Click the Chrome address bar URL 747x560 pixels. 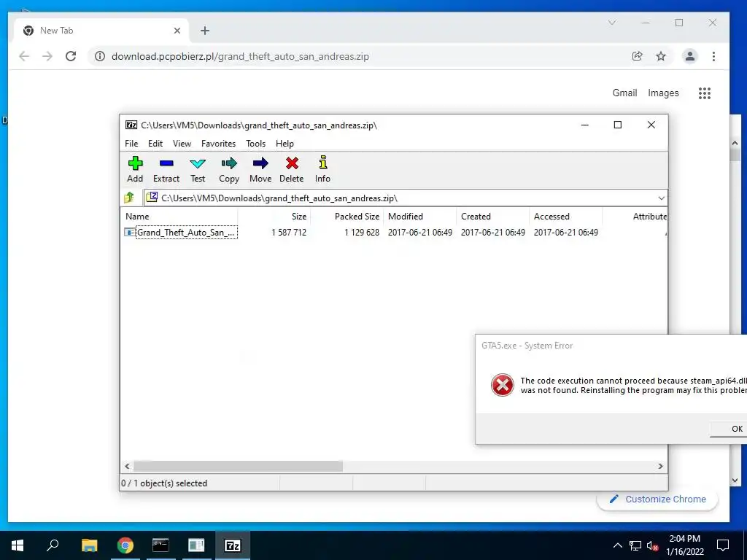[240, 56]
